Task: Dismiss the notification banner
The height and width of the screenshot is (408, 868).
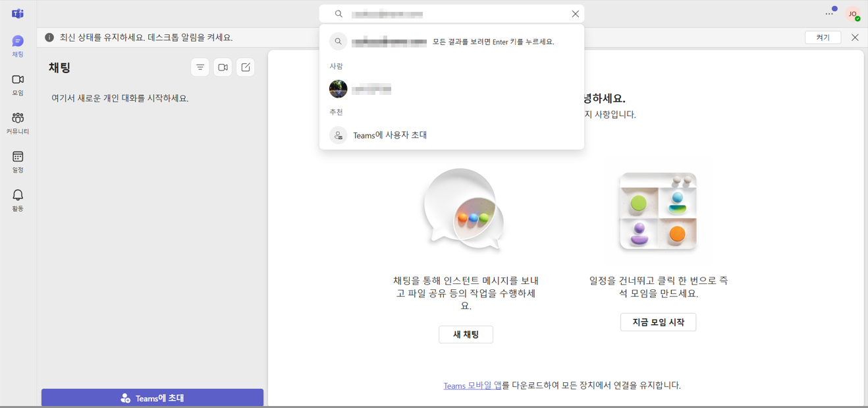Action: click(x=855, y=38)
